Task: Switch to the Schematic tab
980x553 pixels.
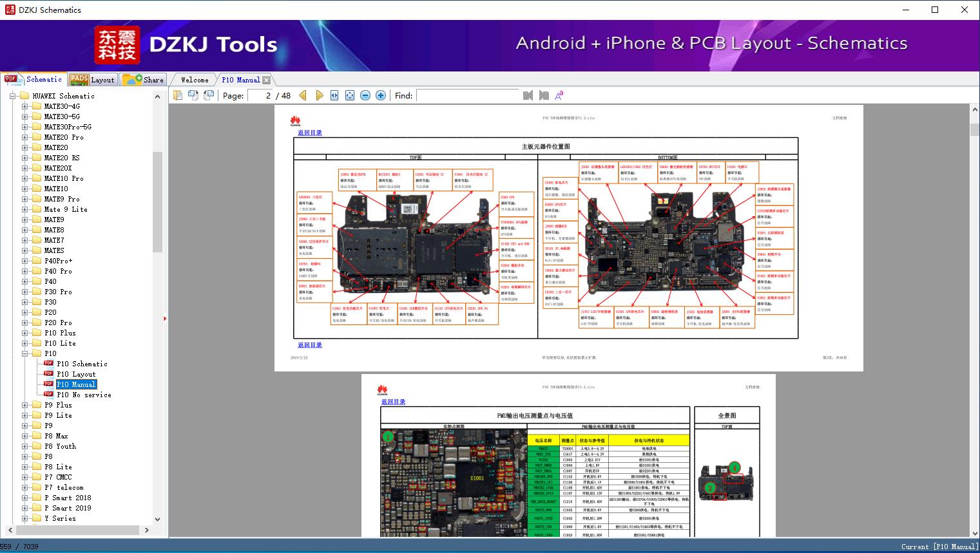Action: pyautogui.click(x=34, y=79)
